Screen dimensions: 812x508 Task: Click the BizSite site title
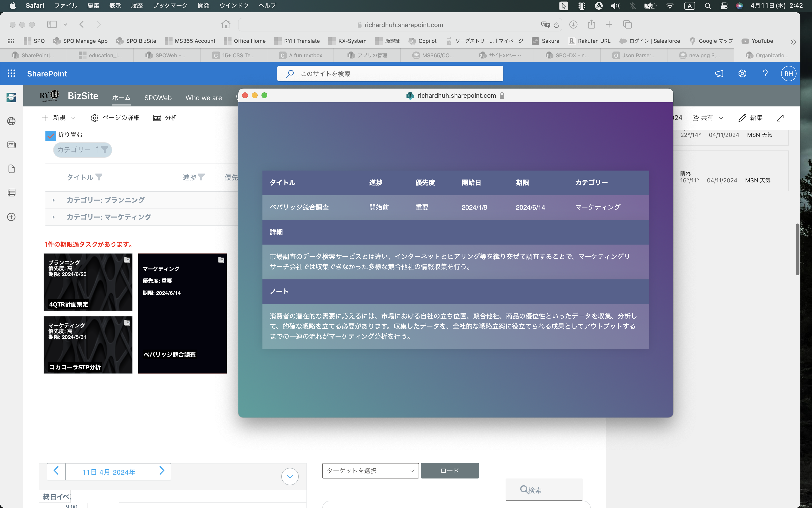tap(83, 96)
